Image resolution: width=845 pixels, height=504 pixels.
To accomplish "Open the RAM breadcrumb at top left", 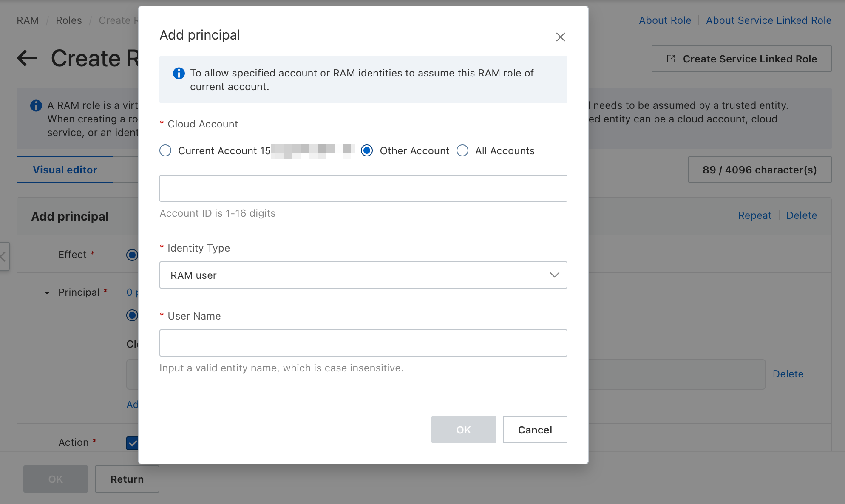I will (28, 20).
